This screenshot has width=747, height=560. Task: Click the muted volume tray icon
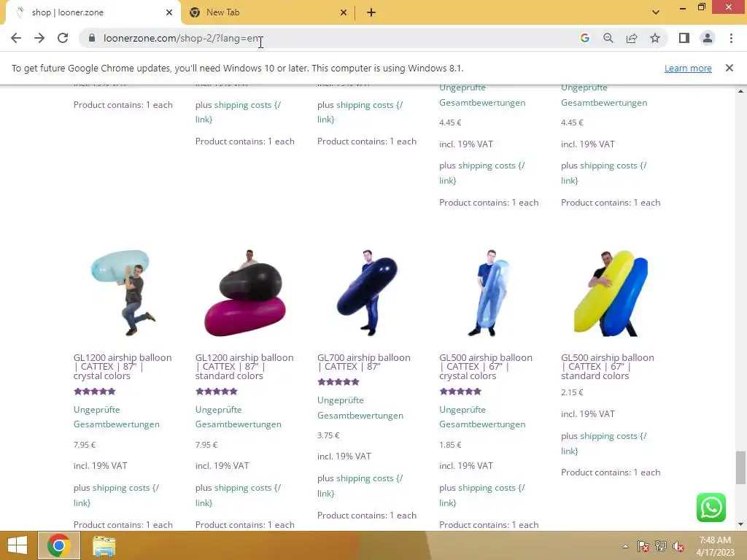point(678,546)
